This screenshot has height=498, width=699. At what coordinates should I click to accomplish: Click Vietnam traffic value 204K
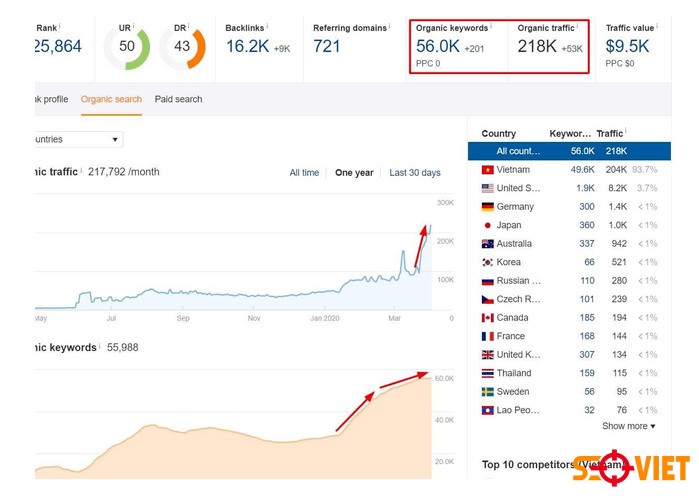pos(616,170)
